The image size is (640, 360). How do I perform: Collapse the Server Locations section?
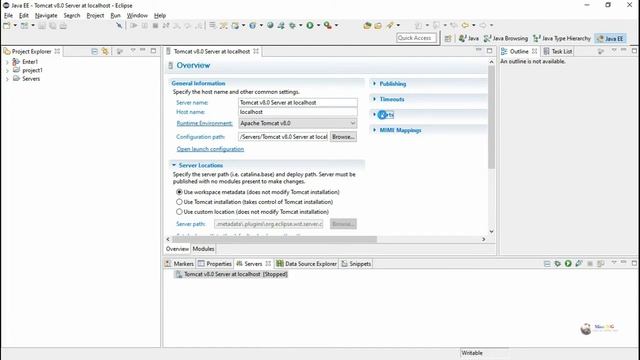[x=174, y=165]
